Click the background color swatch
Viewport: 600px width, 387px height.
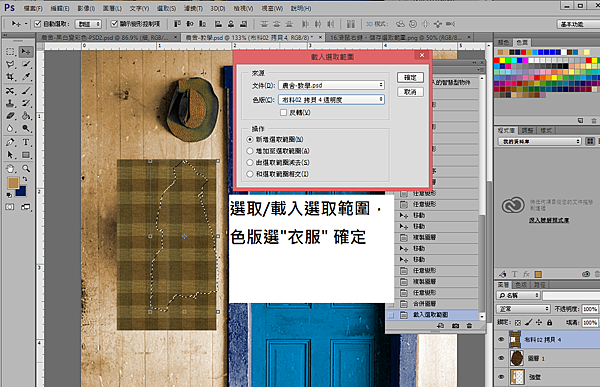click(x=22, y=191)
